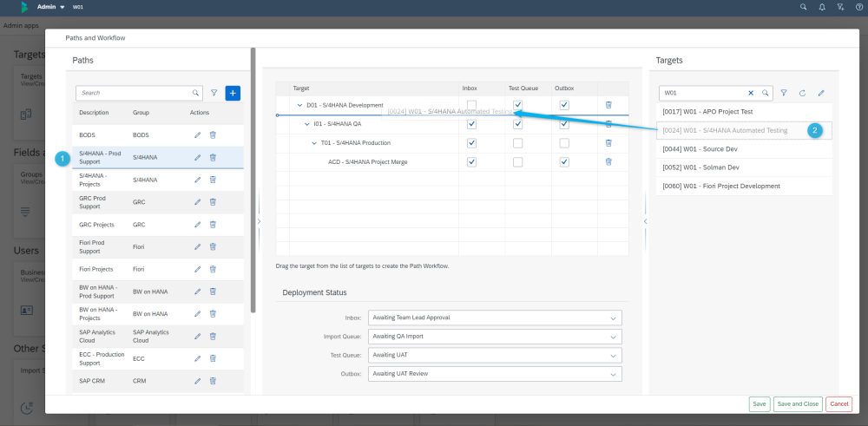
Task: Toggle Outbox checkbox for ACD row
Action: [564, 162]
